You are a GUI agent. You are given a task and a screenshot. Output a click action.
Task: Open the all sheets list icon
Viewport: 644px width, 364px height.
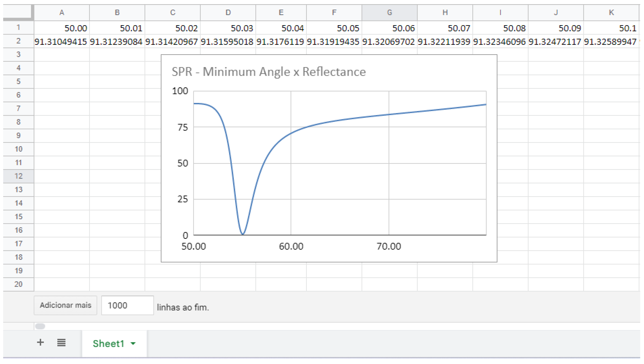61,343
